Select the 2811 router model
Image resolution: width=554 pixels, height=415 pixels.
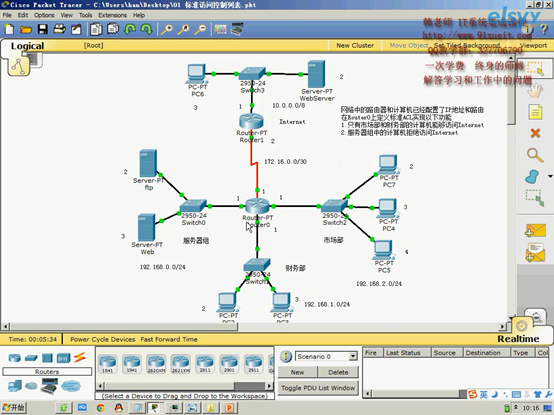205,364
